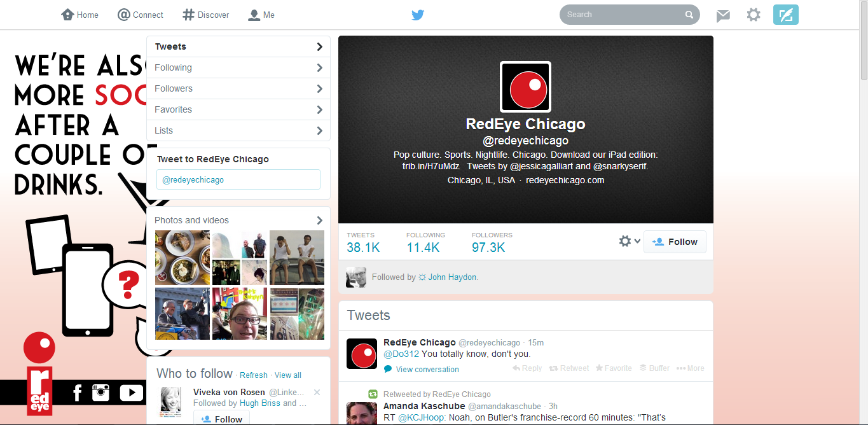Image resolution: width=868 pixels, height=425 pixels.
Task: Click Amanda Kaschube's tweet avatar
Action: (x=362, y=413)
